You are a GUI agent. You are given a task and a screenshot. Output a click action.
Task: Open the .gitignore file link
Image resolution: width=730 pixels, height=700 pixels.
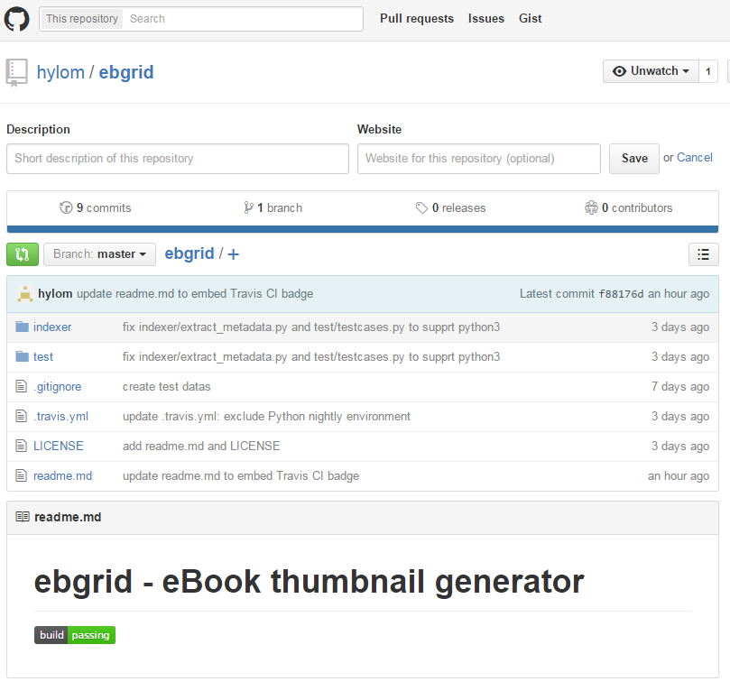pos(57,387)
